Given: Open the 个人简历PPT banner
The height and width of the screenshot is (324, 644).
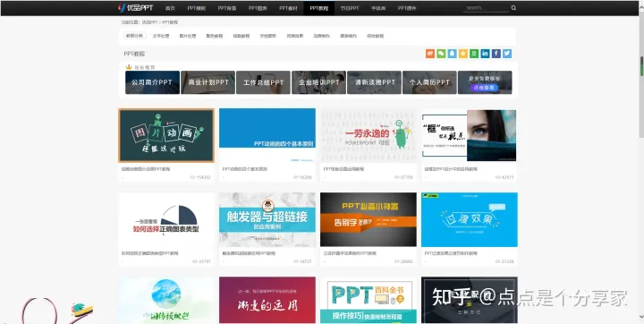Looking at the screenshot, I should pos(429,82).
